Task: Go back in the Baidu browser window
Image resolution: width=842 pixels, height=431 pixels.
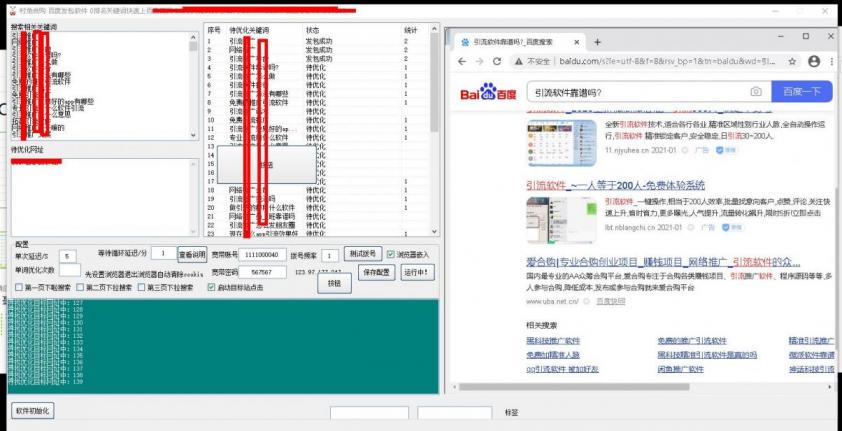Action: tap(462, 62)
